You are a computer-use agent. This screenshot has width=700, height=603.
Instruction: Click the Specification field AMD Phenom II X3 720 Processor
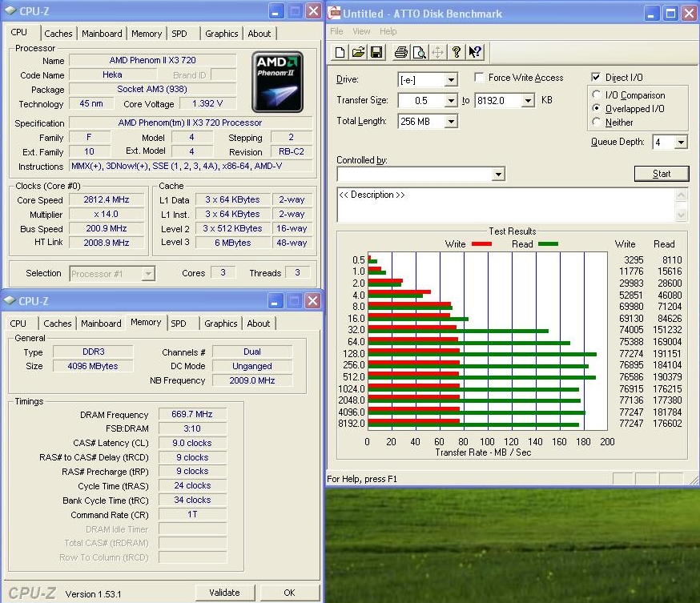[190, 123]
